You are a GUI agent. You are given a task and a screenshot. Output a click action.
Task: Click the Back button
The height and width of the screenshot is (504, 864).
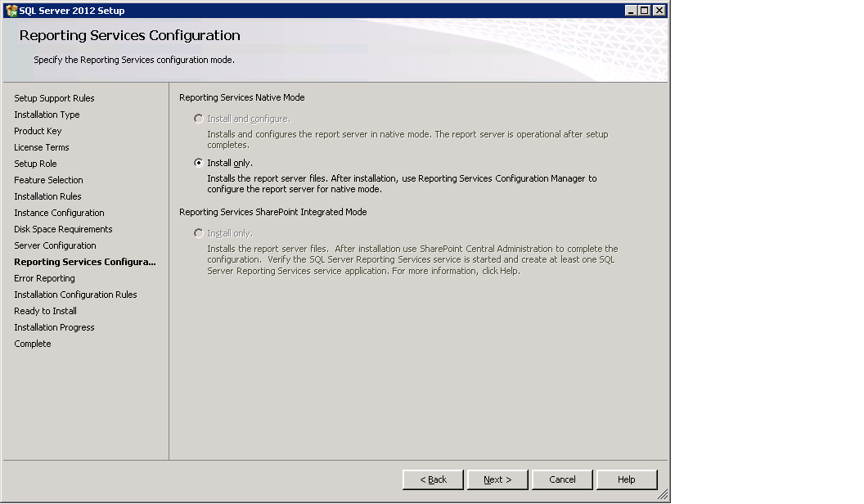[x=432, y=479]
